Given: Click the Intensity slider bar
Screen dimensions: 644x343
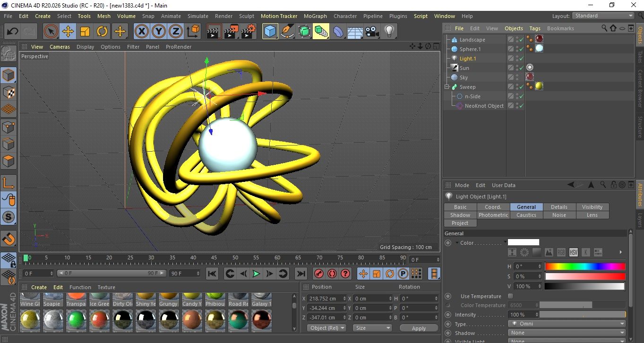Looking at the screenshot, I should pos(583,315).
